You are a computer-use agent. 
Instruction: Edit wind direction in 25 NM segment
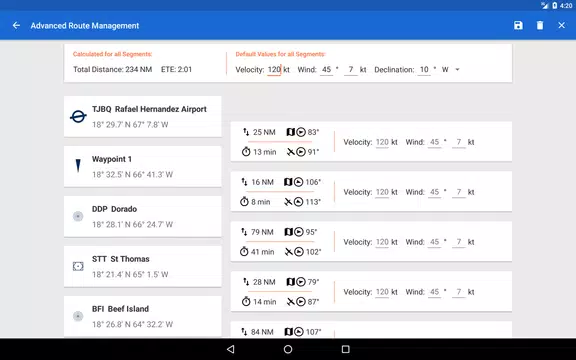click(435, 142)
